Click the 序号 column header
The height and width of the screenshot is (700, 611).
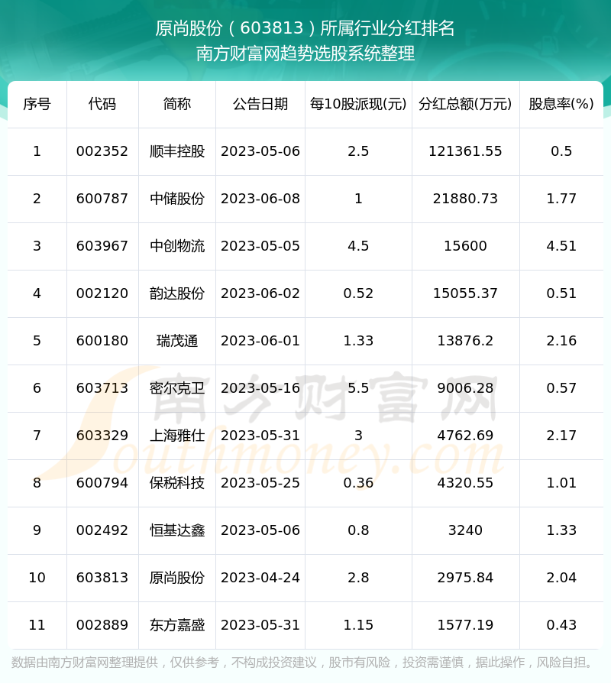[x=37, y=104]
